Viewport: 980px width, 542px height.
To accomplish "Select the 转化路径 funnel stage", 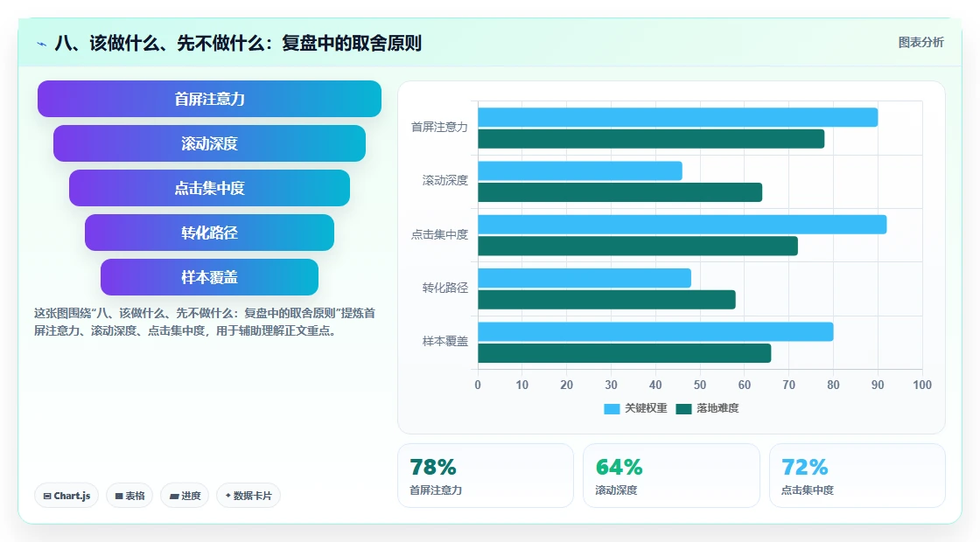I will 209,233.
